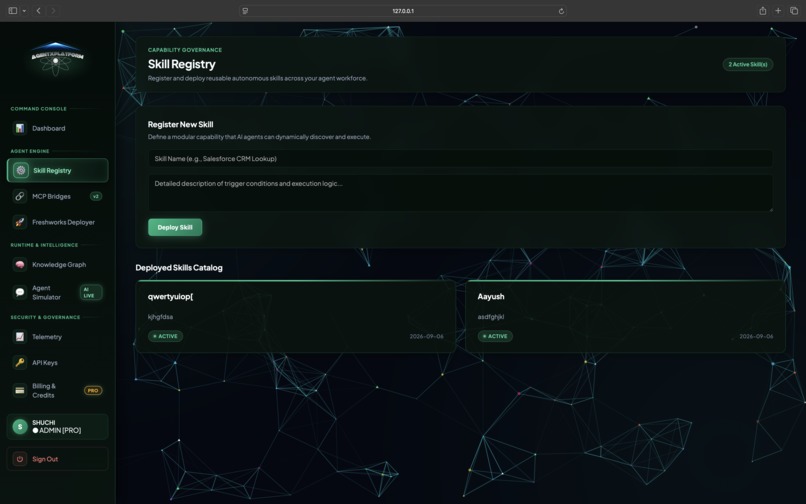Click the browser forward arrow
The height and width of the screenshot is (504, 806).
point(53,10)
